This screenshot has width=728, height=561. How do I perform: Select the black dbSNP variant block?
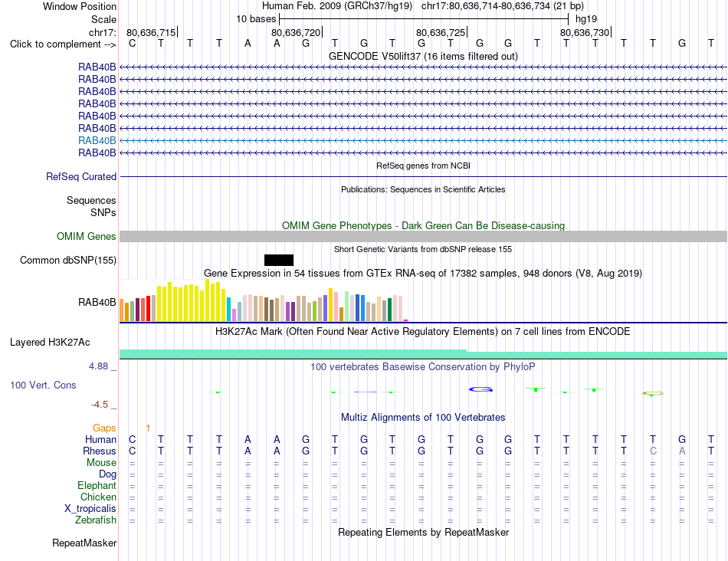point(279,260)
